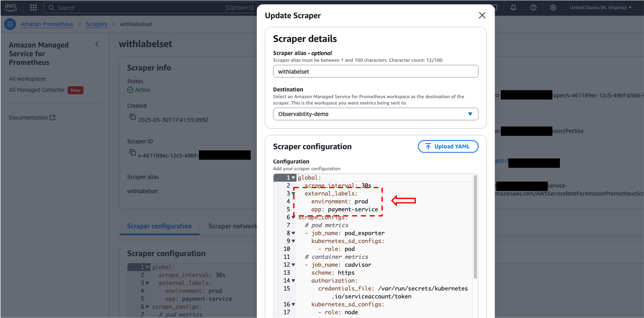The image size is (644, 318).
Task: Copy the Scraper ID using the copy icon
Action: (133, 153)
